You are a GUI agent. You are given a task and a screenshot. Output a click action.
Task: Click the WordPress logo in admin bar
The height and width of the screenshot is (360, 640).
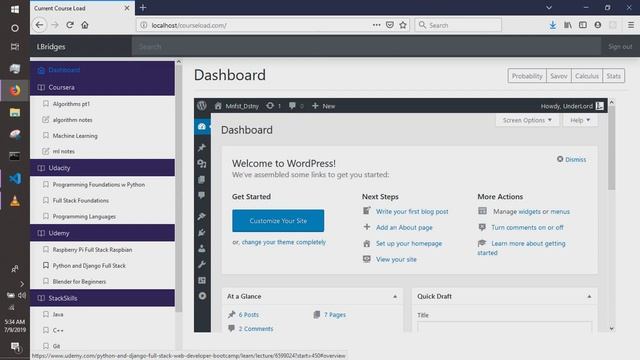202,106
